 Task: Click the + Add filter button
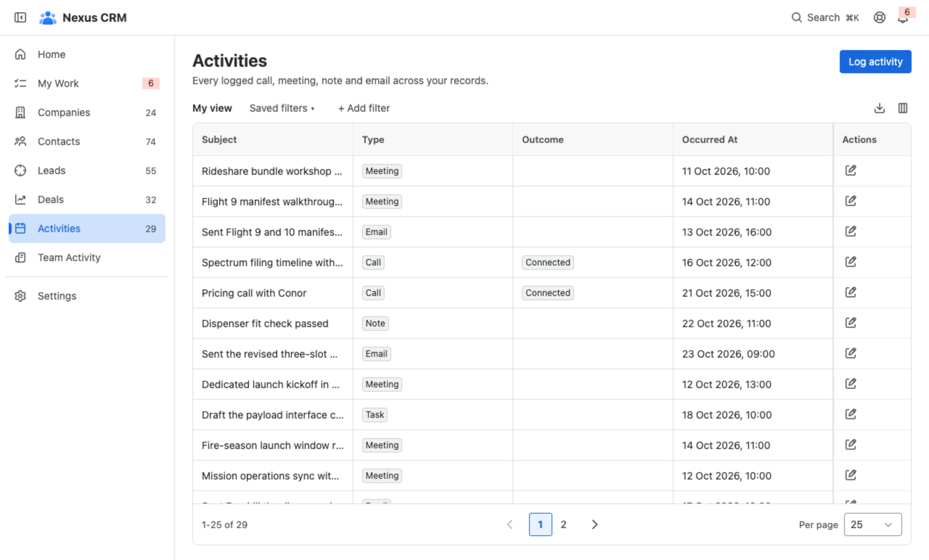[364, 108]
